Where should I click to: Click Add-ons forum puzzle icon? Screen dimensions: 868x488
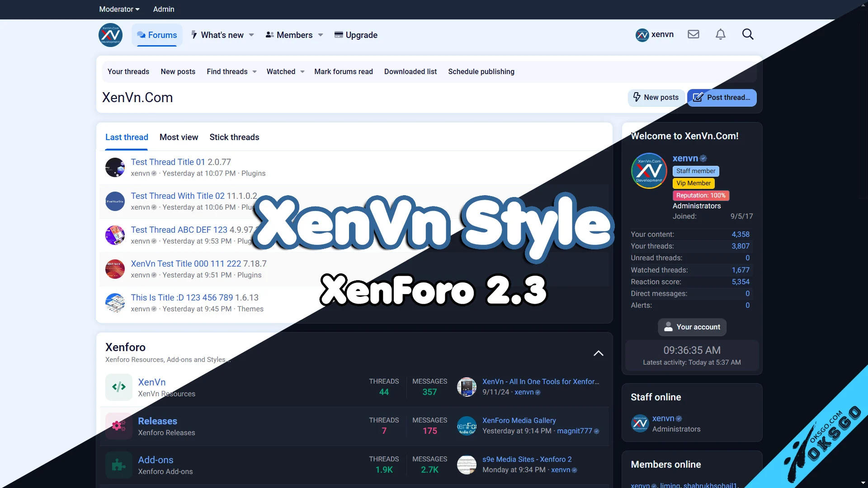coord(119,465)
